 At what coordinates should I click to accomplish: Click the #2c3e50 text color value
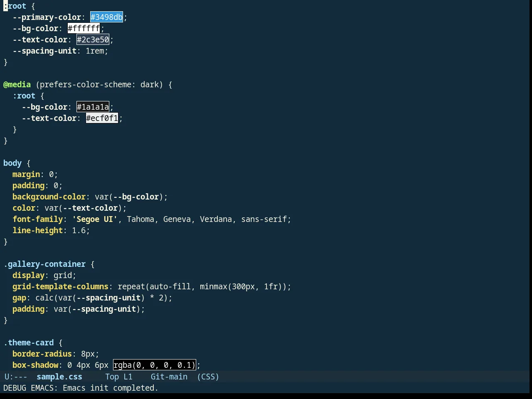click(x=93, y=39)
